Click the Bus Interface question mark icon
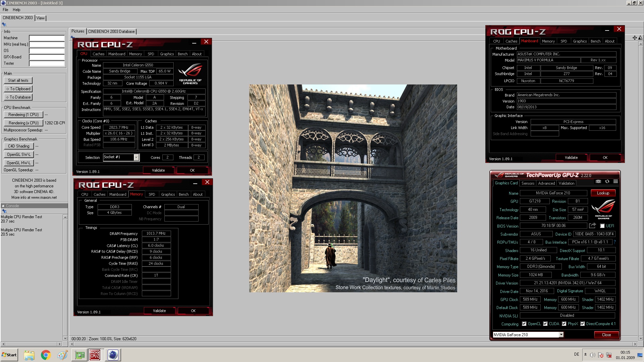Image resolution: width=644 pixels, height=362 pixels. click(614, 242)
